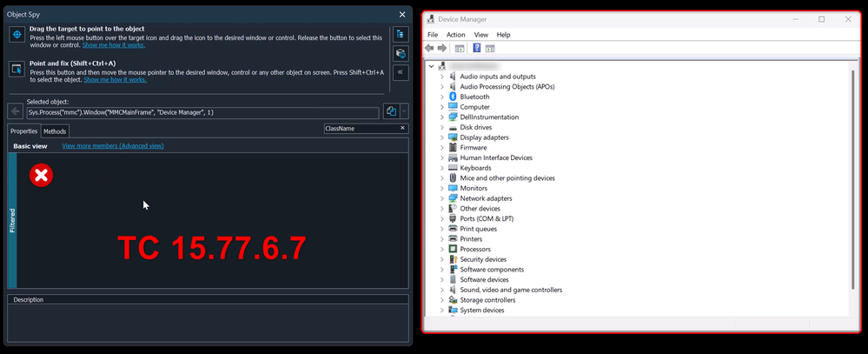Expand the Display adapters node

(441, 137)
